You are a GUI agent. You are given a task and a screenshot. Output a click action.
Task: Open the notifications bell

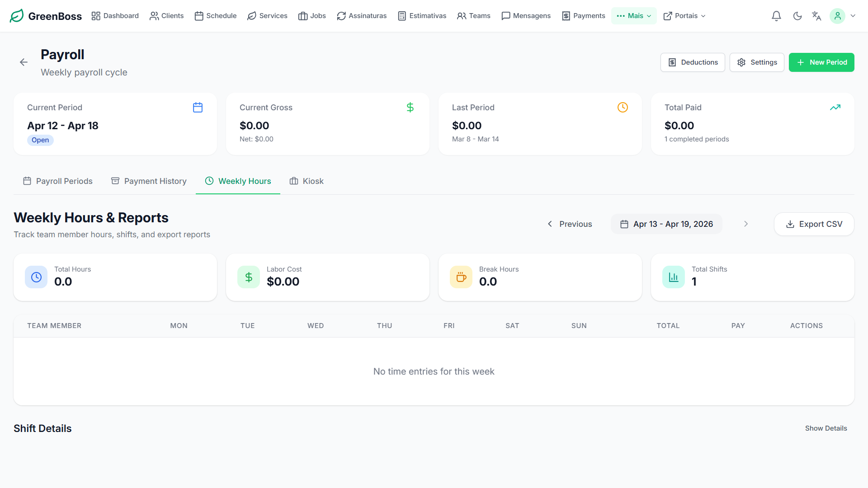776,16
